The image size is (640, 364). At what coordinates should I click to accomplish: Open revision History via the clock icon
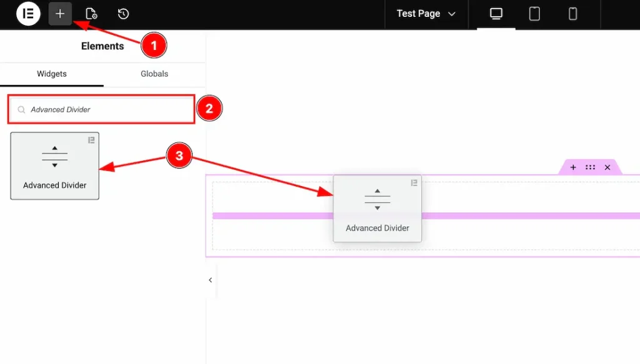tap(123, 14)
